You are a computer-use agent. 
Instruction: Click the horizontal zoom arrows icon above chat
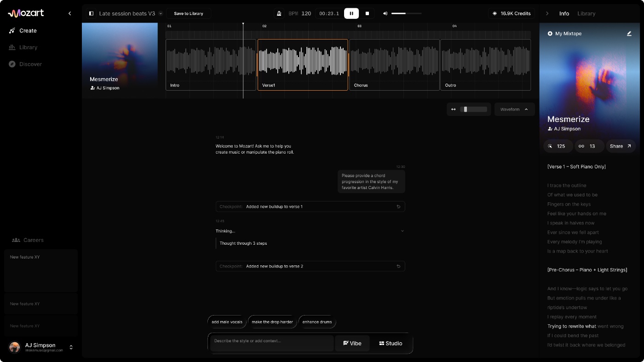[x=453, y=109]
